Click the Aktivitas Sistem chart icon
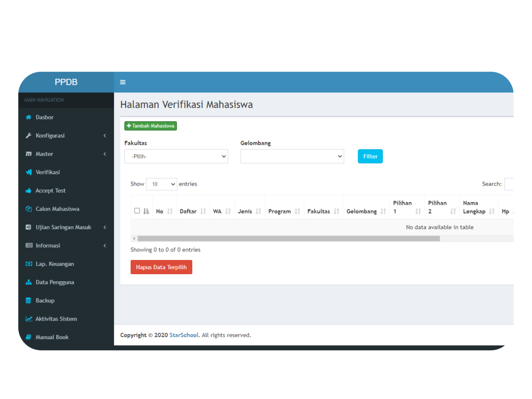This screenshot has height=399, width=532. [x=29, y=319]
